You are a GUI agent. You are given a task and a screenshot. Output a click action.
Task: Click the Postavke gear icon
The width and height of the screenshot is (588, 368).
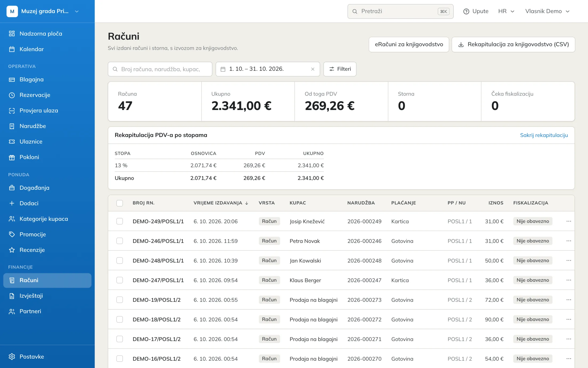12,356
